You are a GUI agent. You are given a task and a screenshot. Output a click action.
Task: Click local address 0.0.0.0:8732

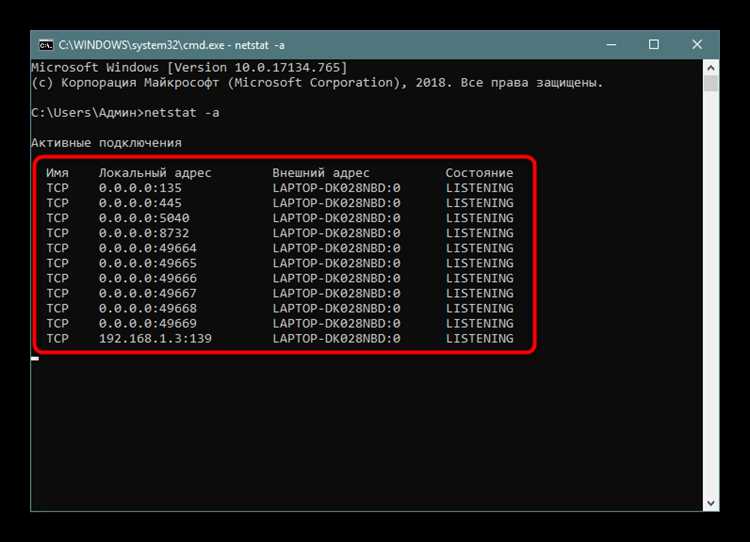click(144, 233)
